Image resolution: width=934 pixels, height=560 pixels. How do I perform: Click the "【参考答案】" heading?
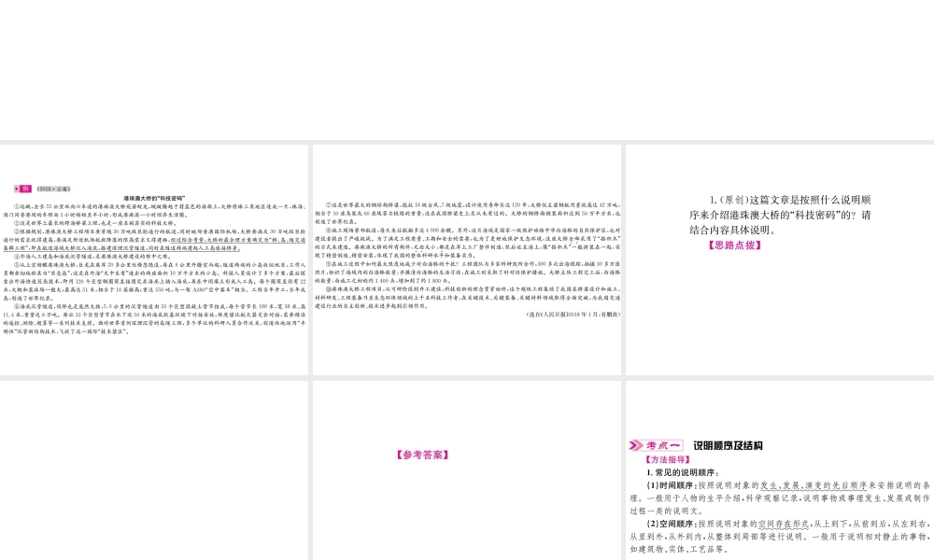point(422,455)
